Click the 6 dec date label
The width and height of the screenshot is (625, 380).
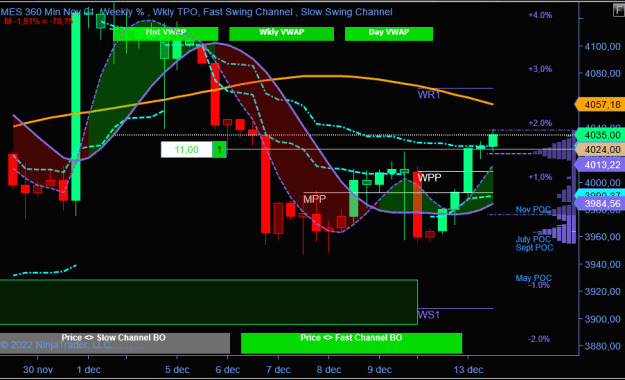point(228,370)
